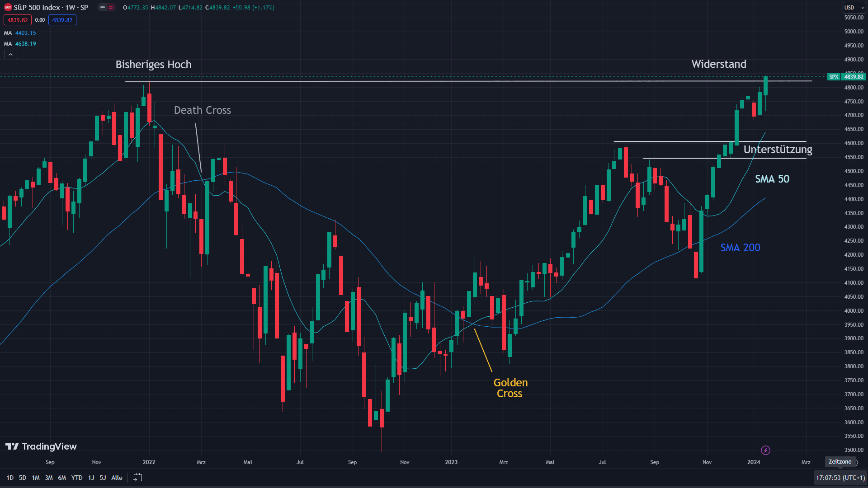Click the 3500.00 price axis label
This screenshot has width=868, height=488.
[x=854, y=450]
